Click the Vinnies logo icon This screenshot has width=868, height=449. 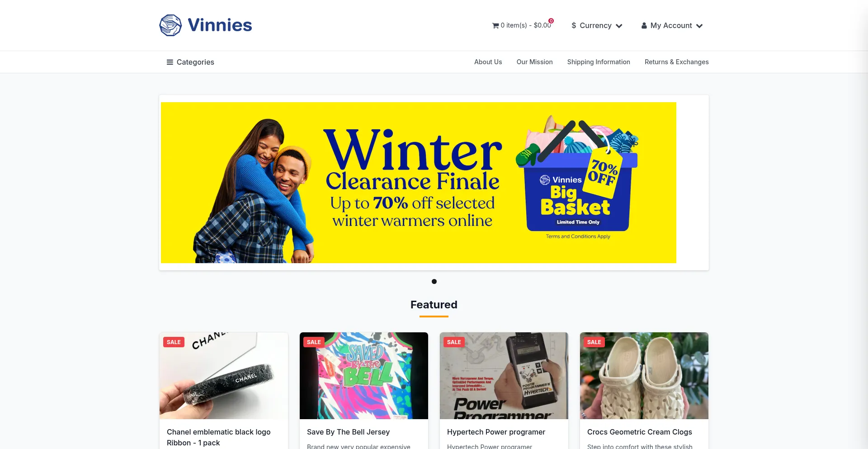tap(170, 25)
